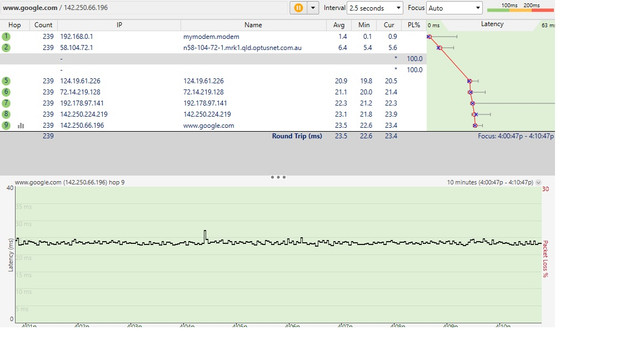Viewport: 640px width, 360px height.
Task: Select IP 124.19.61.226 in IP column
Action: coord(80,81)
